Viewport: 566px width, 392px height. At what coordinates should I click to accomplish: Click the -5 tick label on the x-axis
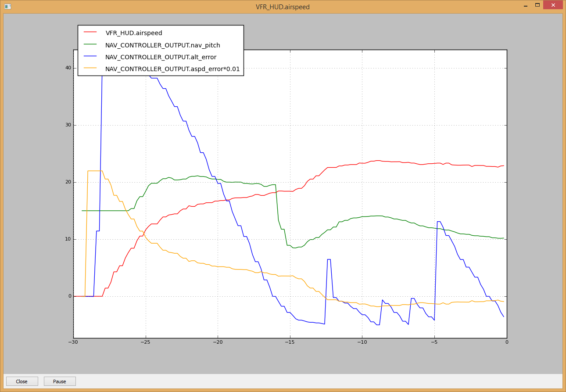coord(434,342)
